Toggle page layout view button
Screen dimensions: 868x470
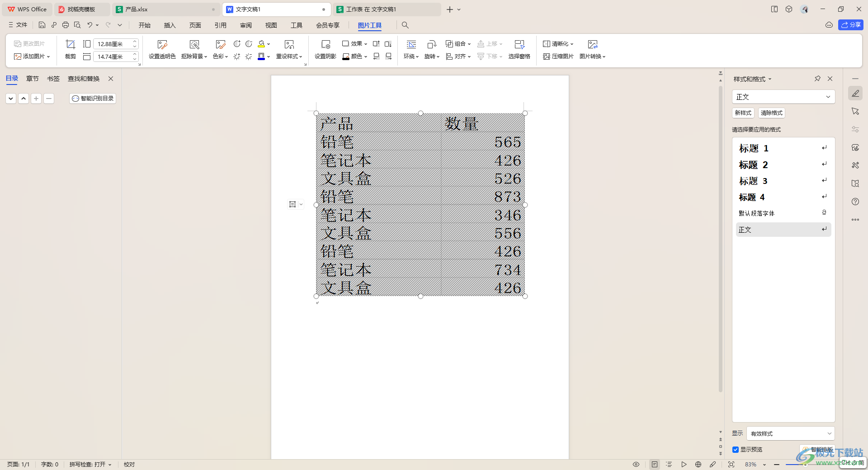(654, 464)
